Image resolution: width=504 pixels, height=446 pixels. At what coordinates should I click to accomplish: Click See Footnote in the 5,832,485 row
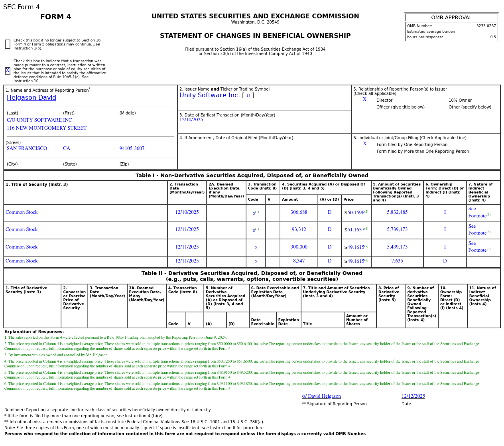click(x=479, y=212)
